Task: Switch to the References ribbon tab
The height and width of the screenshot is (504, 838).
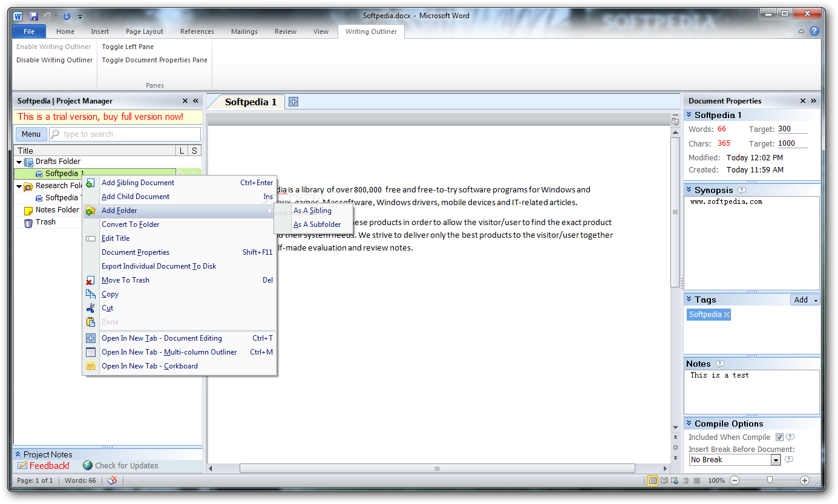Action: click(197, 31)
